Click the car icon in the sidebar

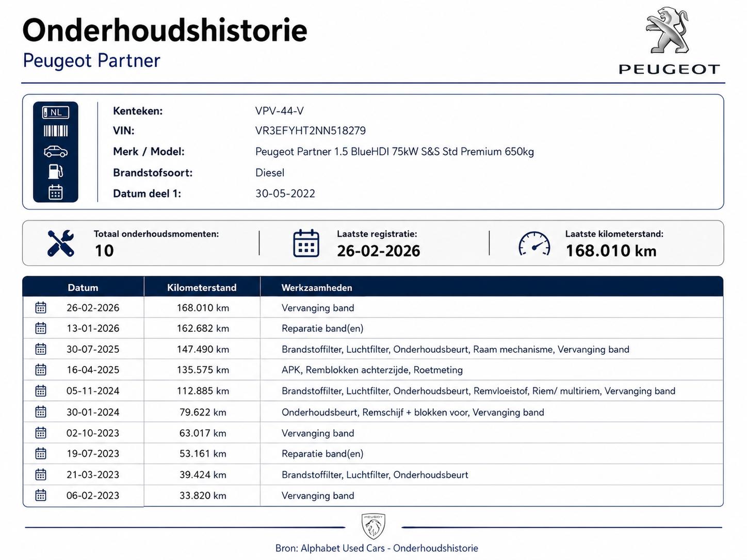56,151
